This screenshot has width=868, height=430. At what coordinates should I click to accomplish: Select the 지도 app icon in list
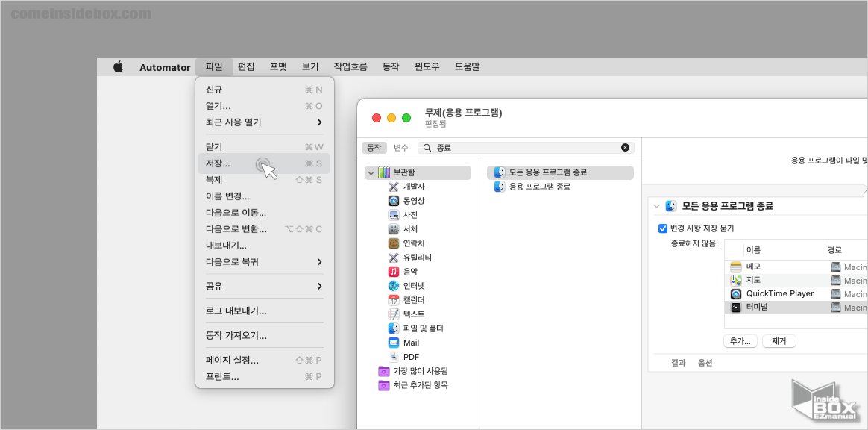tap(736, 281)
